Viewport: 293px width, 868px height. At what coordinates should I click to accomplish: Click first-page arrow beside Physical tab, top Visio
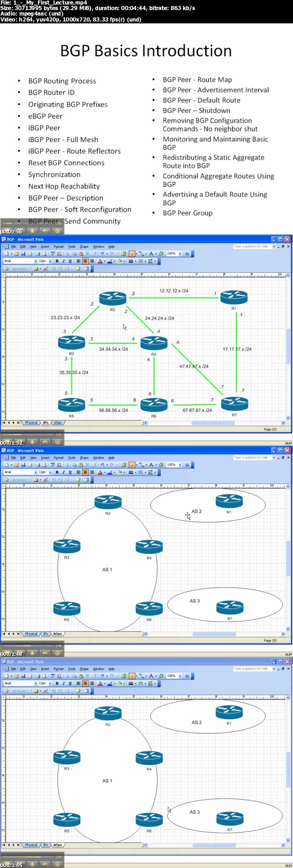pyautogui.click(x=4, y=423)
